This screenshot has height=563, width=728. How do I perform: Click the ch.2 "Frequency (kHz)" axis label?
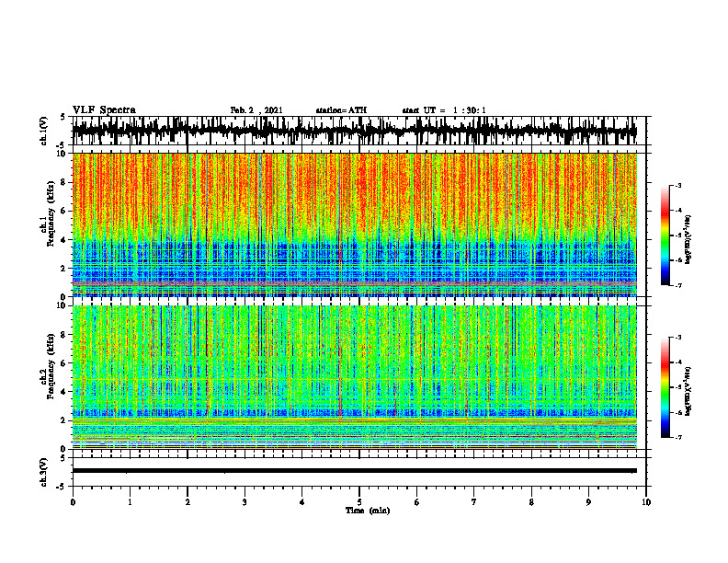51,366
